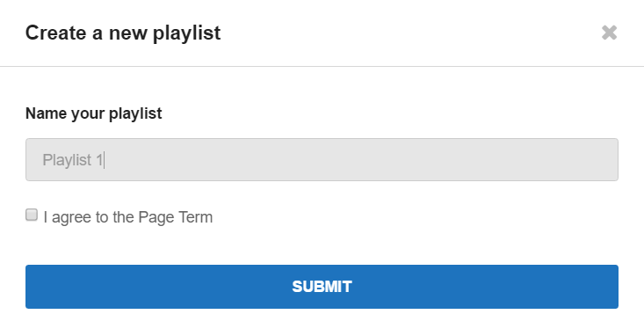Dismiss the dialog using the gray X icon
The image size is (644, 336).
pyautogui.click(x=609, y=33)
